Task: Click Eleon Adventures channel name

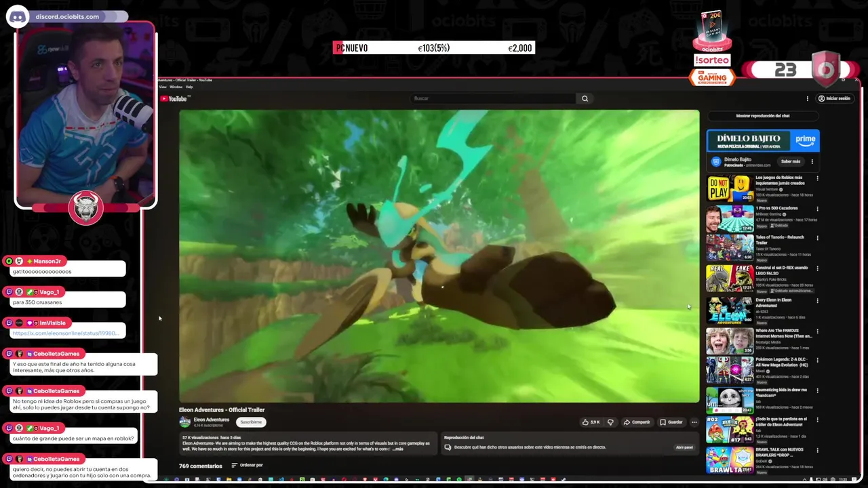Action: click(x=212, y=420)
